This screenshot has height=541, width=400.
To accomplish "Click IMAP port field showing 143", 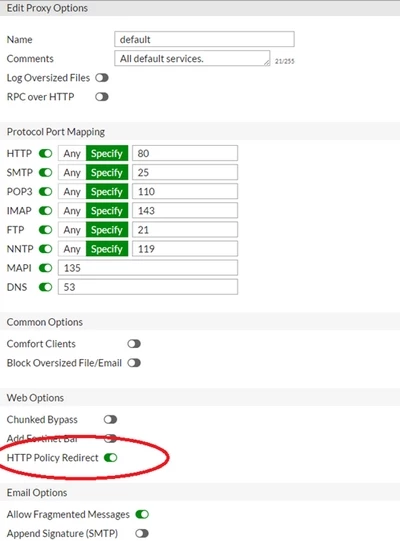I will [x=185, y=211].
